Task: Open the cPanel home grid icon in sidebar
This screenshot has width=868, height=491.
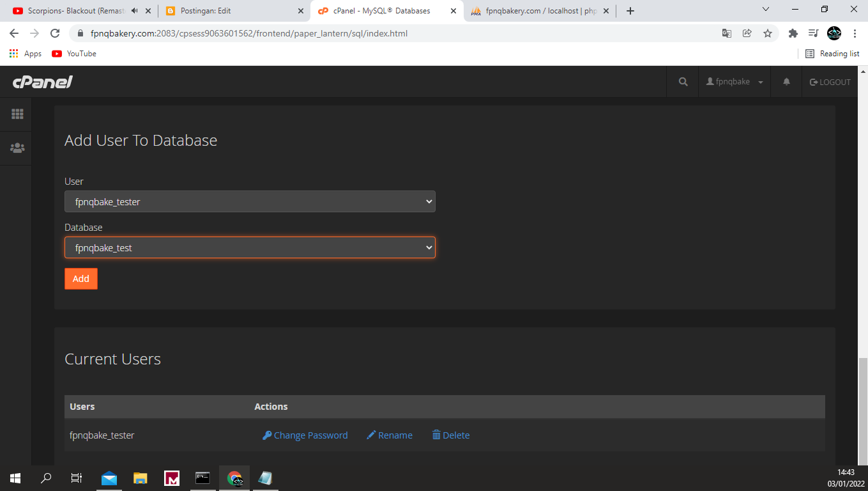Action: pyautogui.click(x=17, y=114)
